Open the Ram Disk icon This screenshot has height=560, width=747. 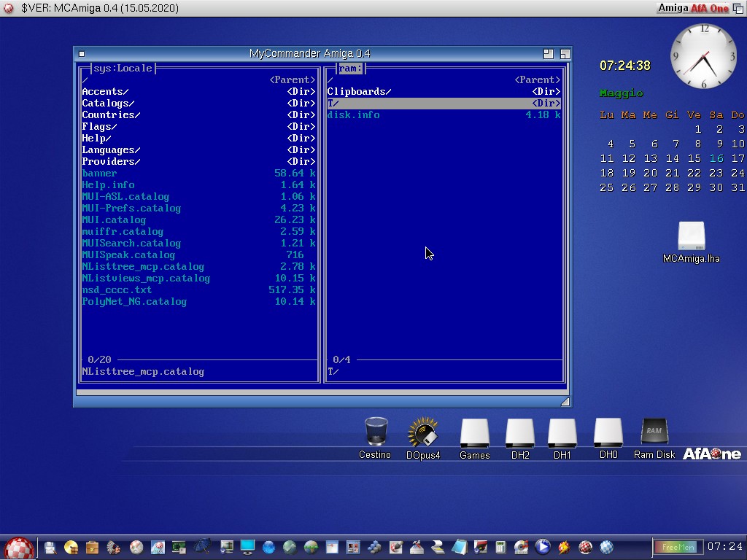pos(654,432)
